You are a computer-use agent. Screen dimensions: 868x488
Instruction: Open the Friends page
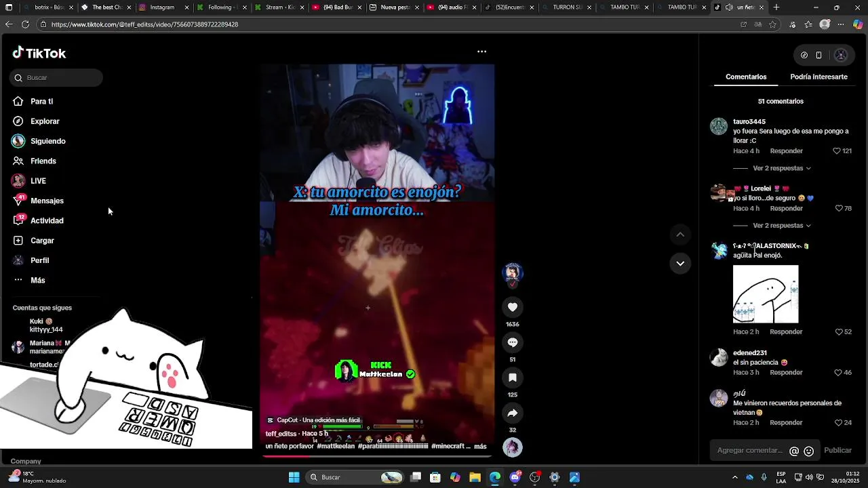click(x=43, y=161)
